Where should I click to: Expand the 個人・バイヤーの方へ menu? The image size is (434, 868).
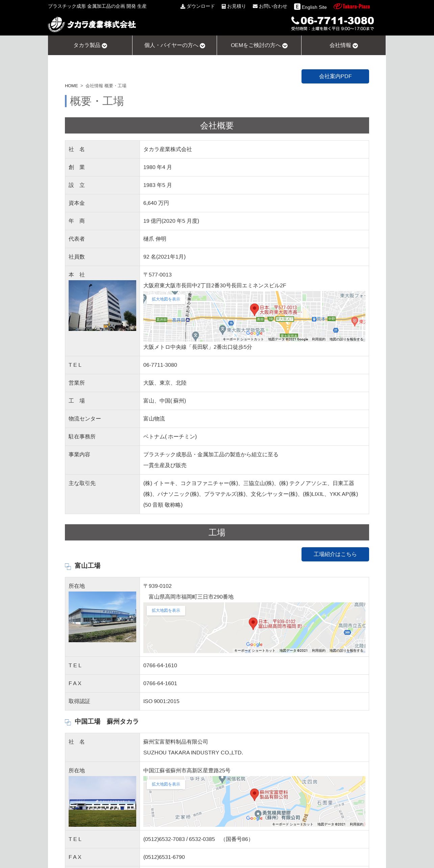175,45
